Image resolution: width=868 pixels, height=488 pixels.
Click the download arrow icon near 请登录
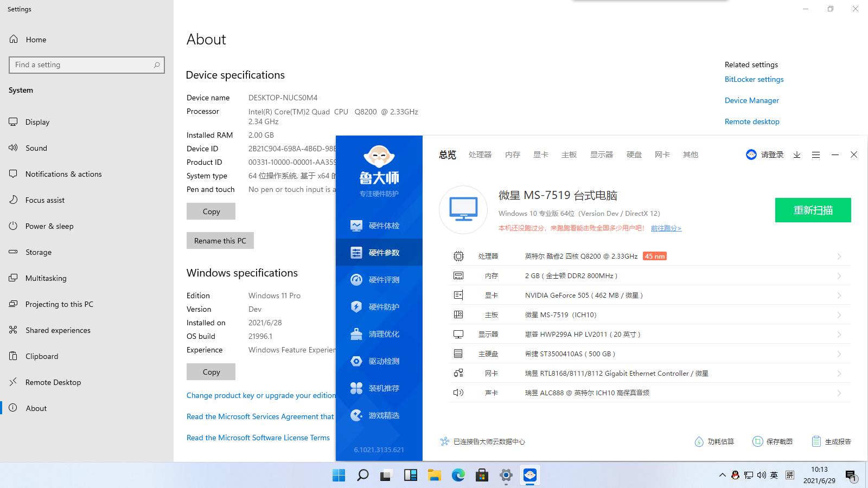796,155
